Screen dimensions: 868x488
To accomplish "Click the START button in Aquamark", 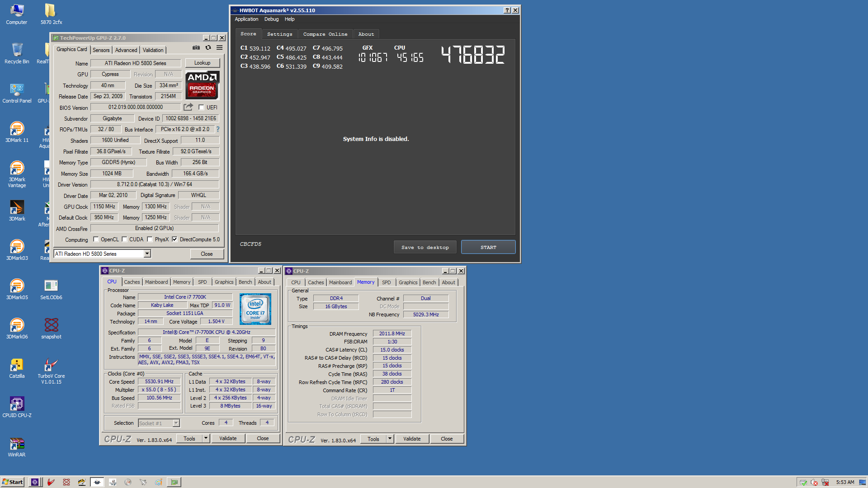I will 488,247.
